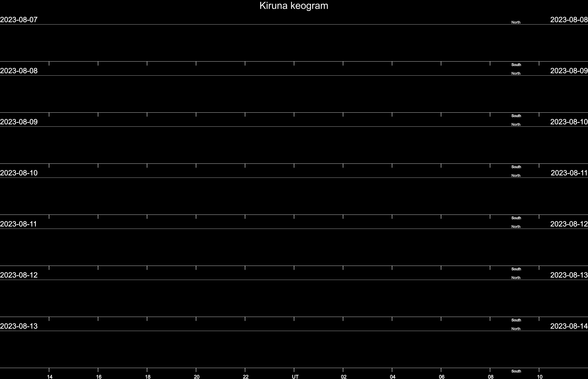The height and width of the screenshot is (379, 588).
Task: Click the "UT" axis label
Action: click(x=295, y=377)
